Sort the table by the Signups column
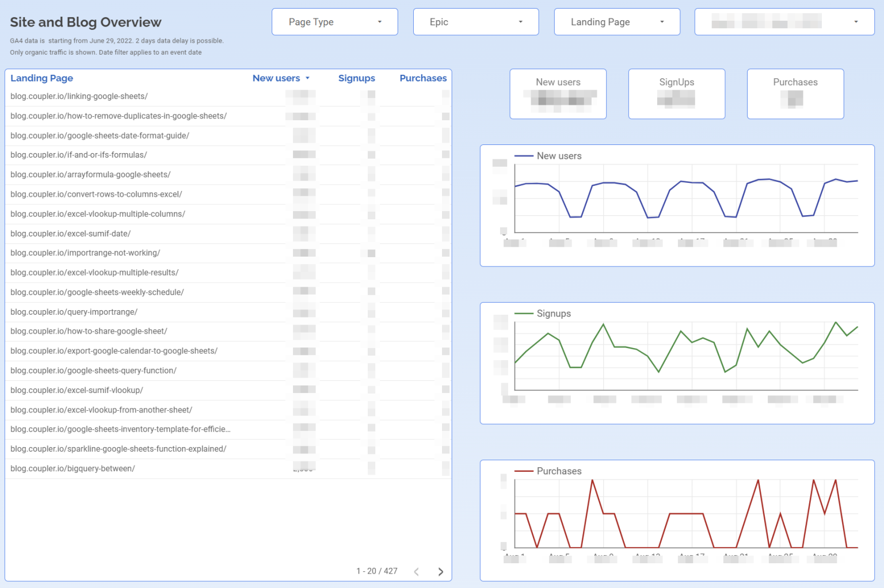 coord(357,78)
